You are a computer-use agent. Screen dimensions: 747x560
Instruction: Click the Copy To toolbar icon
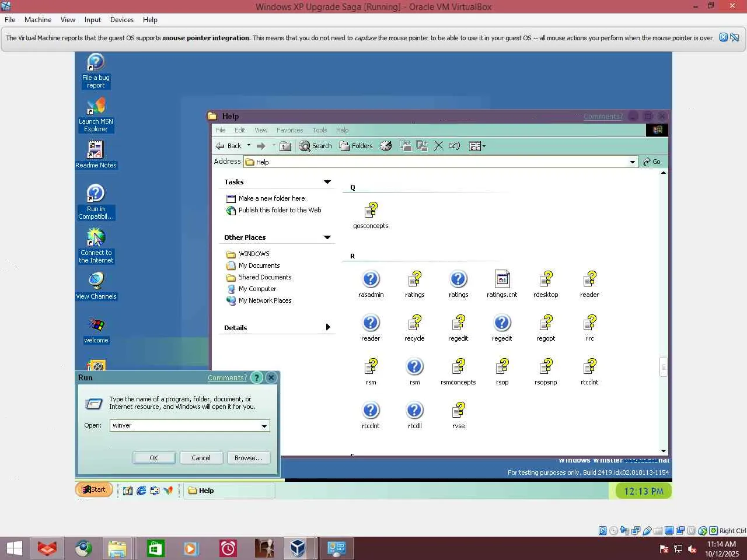(x=422, y=146)
